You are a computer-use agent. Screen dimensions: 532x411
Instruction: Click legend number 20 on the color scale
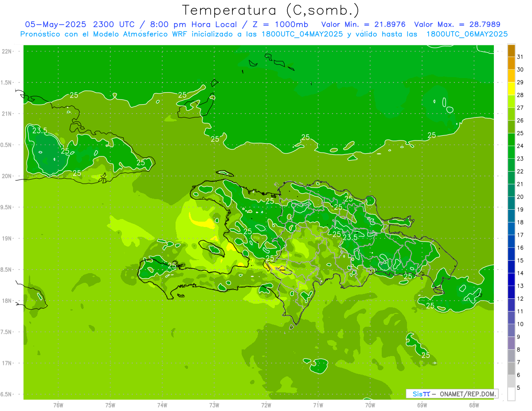pos(520,197)
